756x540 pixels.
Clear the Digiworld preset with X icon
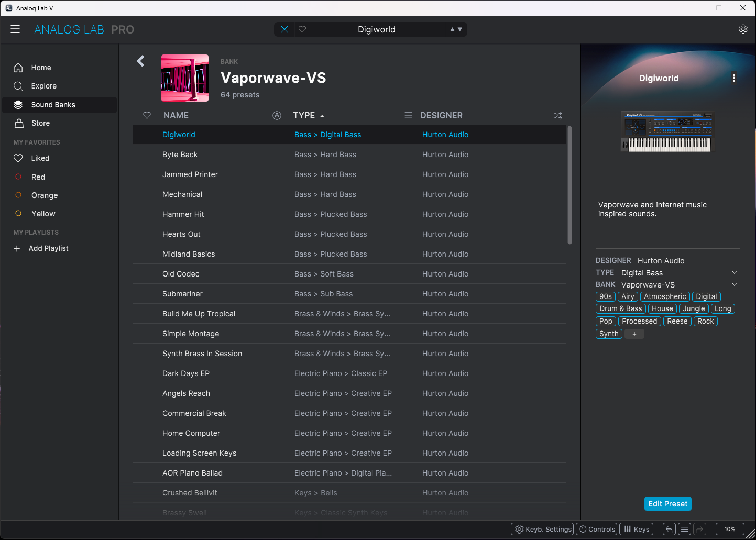(x=284, y=29)
